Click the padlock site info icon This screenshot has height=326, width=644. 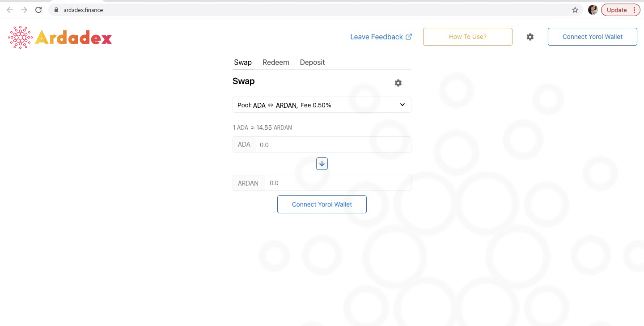tap(56, 10)
